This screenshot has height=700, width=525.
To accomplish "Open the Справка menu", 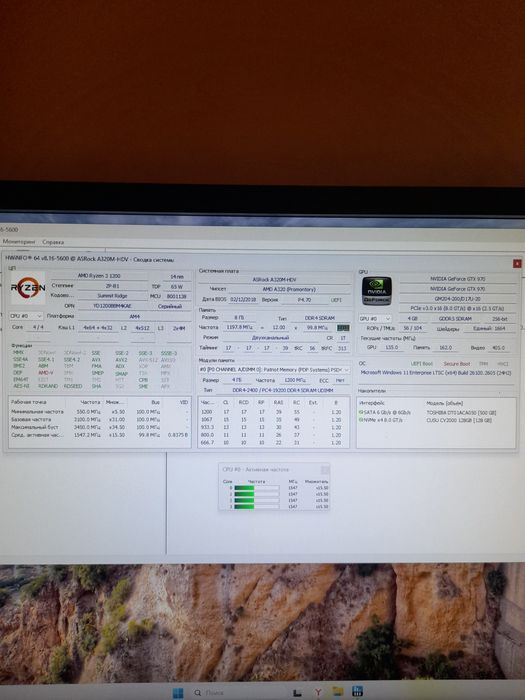I will [53, 242].
